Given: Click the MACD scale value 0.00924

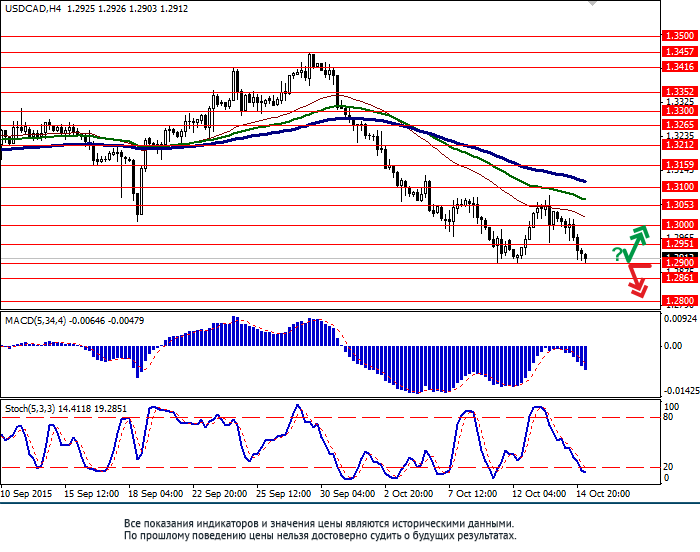Looking at the screenshot, I should pyautogui.click(x=680, y=319).
